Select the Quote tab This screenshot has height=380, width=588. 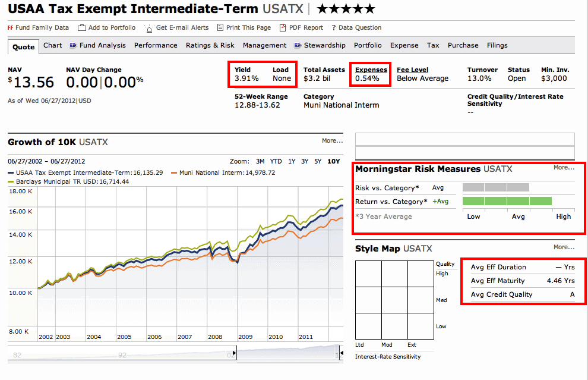point(23,47)
